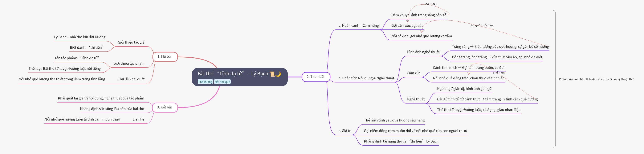Select the summary text about Thân bài analysis

point(597,79)
